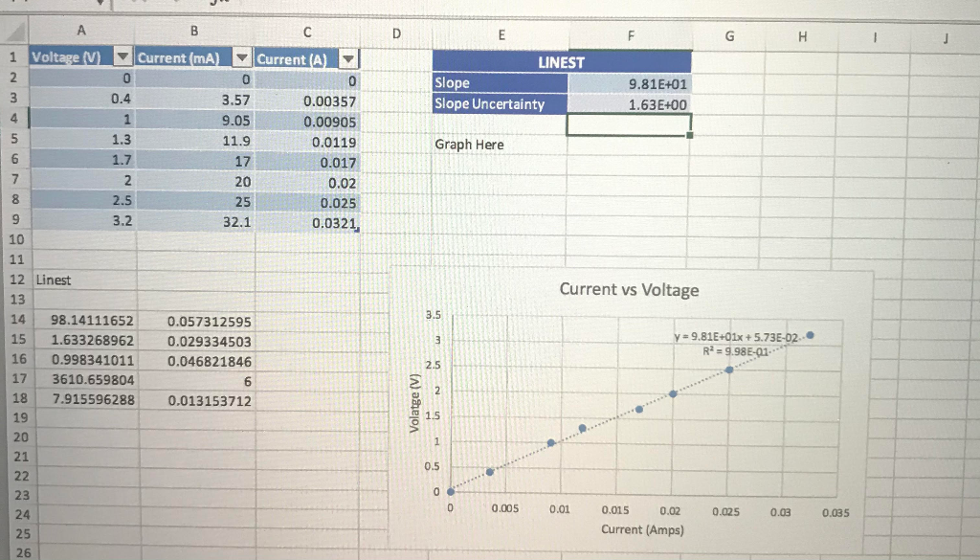Screen dimensions: 980x560
Task: Open the Current (A) column filter dropdown
Action: (x=346, y=58)
